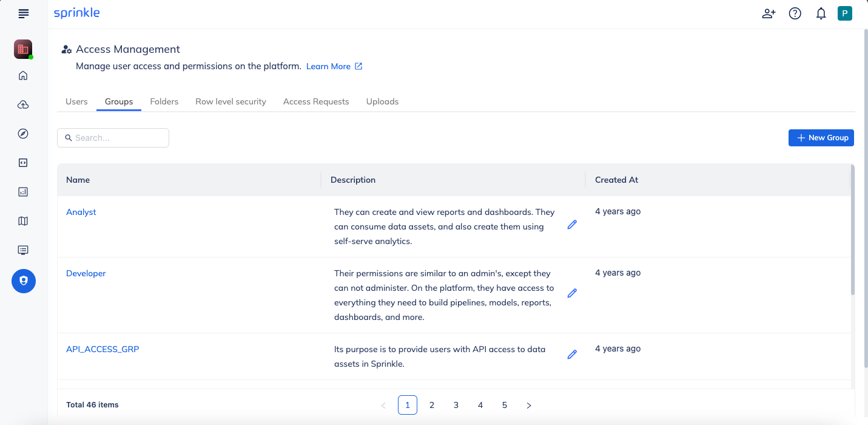Image resolution: width=868 pixels, height=425 pixels.
Task: Click the Sprinkle logo
Action: coord(76,13)
